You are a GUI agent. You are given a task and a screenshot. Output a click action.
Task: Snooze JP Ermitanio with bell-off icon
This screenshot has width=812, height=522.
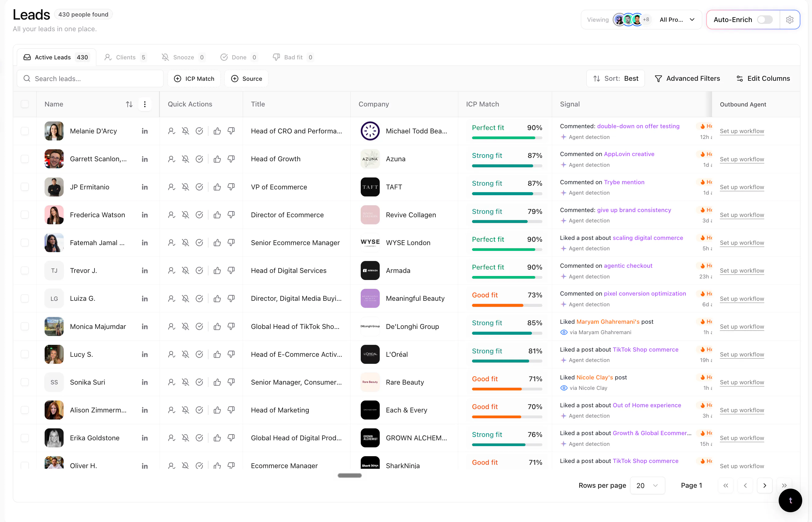[x=185, y=187]
